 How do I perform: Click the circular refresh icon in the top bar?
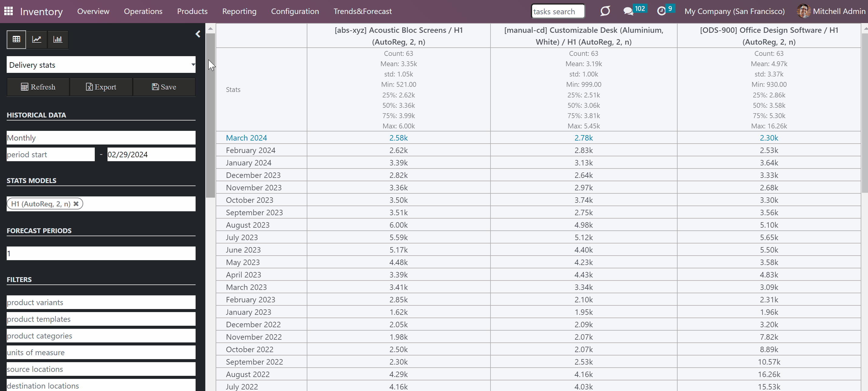pyautogui.click(x=605, y=11)
